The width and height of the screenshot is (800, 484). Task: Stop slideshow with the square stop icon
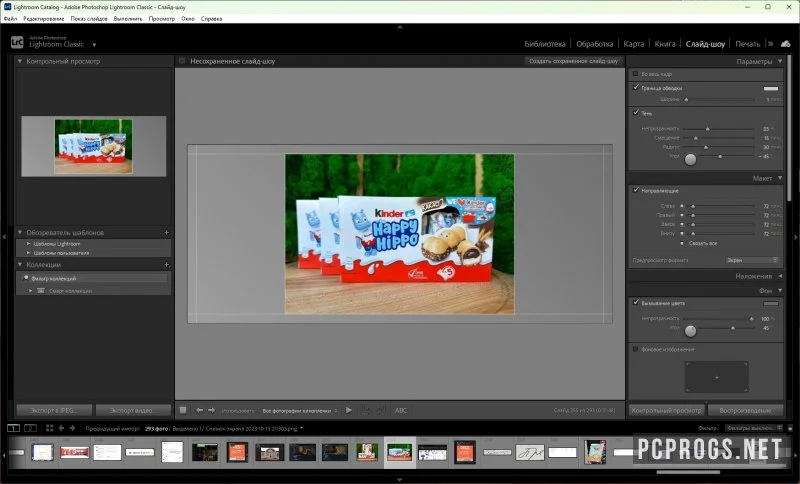pos(183,410)
